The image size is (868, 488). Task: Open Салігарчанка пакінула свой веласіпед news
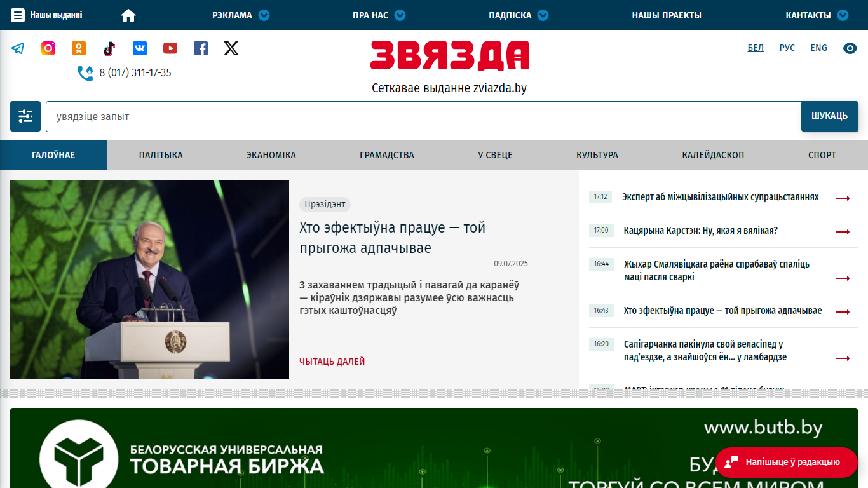tap(705, 351)
